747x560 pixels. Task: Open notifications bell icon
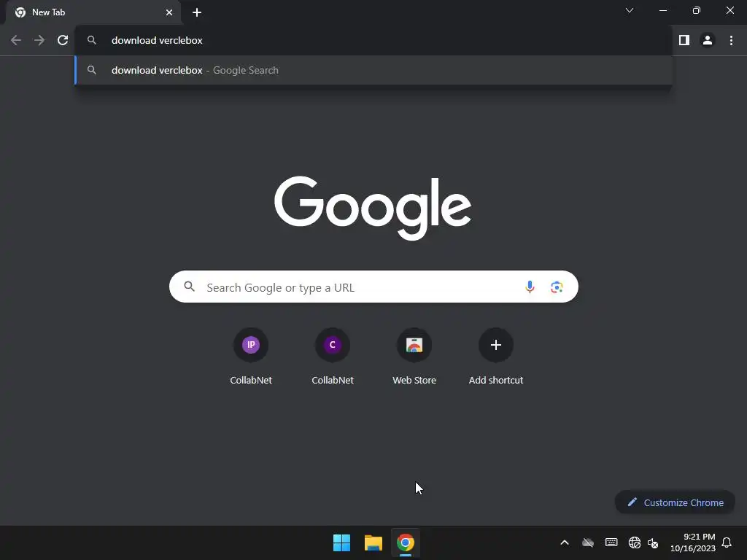pos(727,542)
